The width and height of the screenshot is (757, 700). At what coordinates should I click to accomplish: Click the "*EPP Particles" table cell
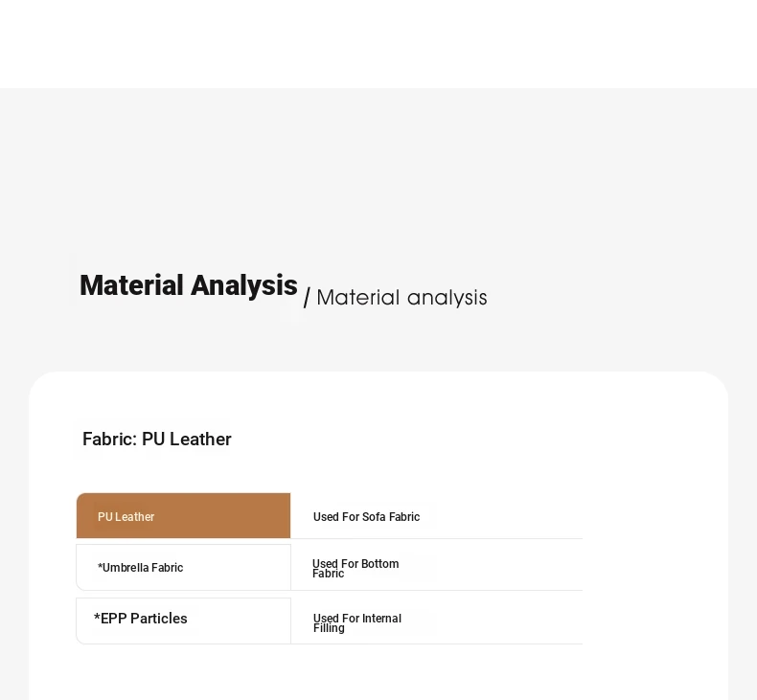click(x=183, y=621)
